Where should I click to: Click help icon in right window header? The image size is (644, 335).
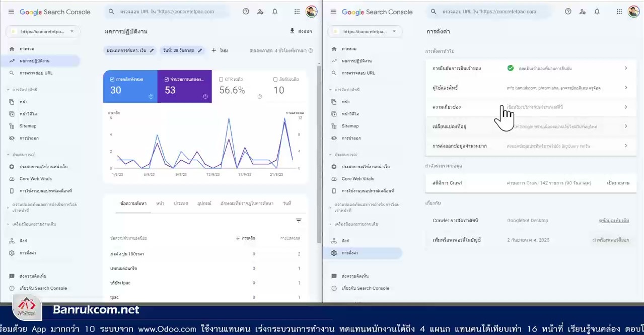(x=568, y=12)
